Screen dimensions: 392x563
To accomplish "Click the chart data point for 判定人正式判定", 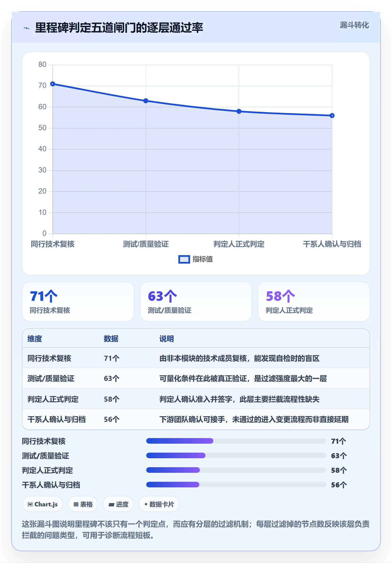I will click(239, 111).
